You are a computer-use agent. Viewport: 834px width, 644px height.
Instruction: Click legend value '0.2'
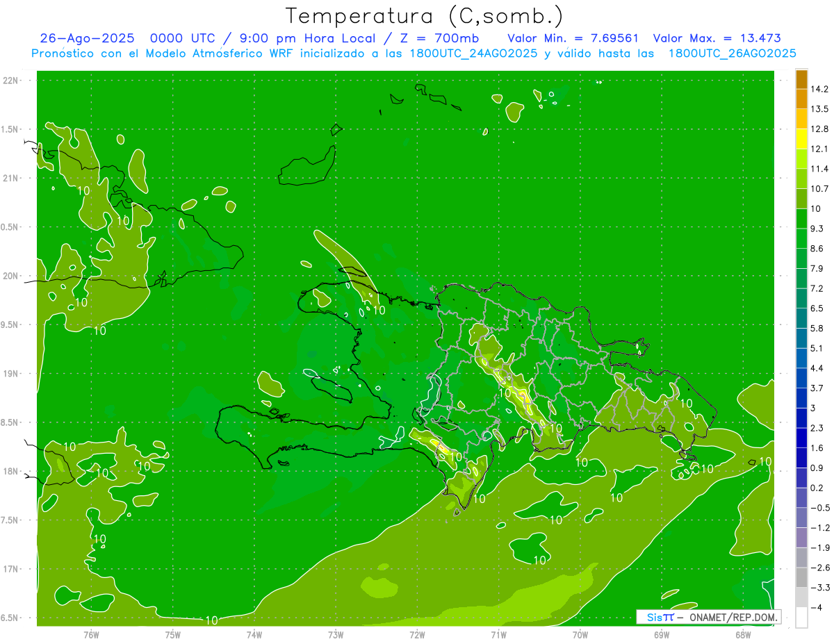click(x=817, y=488)
